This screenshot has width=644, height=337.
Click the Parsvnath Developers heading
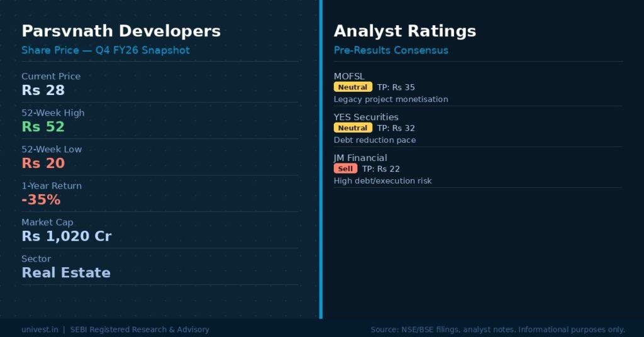click(121, 31)
